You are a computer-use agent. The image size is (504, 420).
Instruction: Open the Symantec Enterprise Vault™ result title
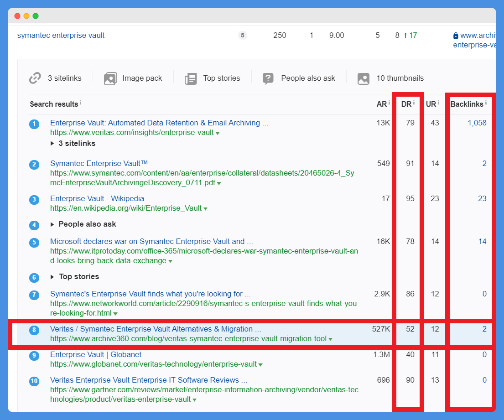pos(99,163)
